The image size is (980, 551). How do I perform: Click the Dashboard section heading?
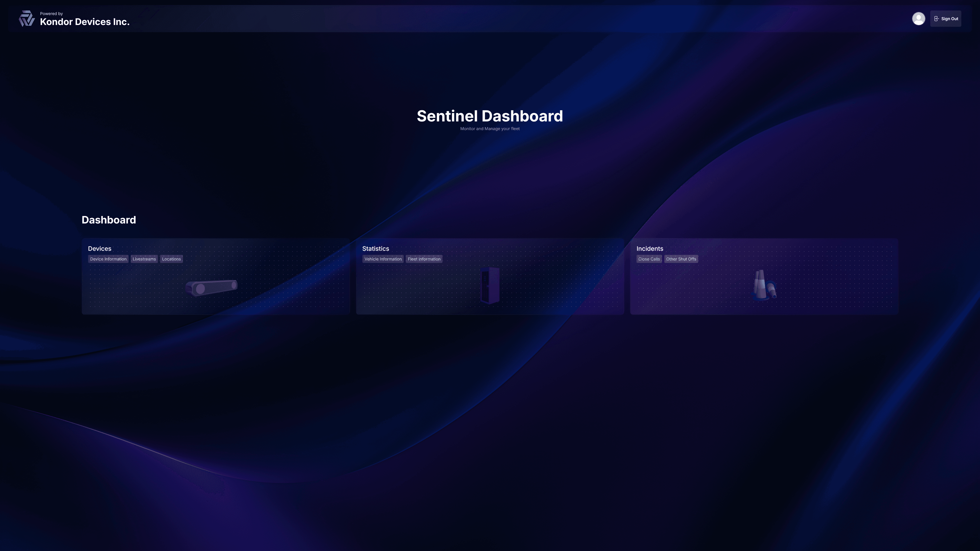click(109, 220)
